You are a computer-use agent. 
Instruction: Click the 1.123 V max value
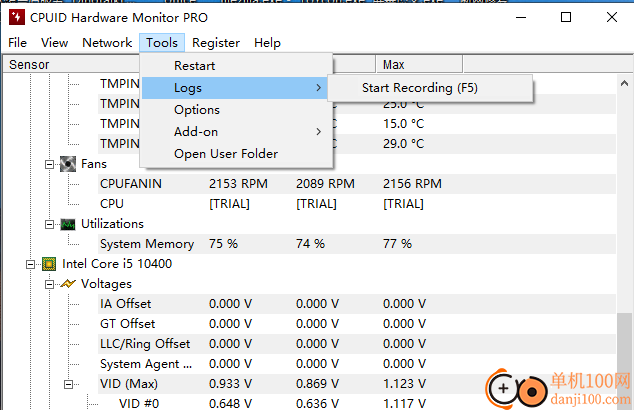(x=404, y=384)
